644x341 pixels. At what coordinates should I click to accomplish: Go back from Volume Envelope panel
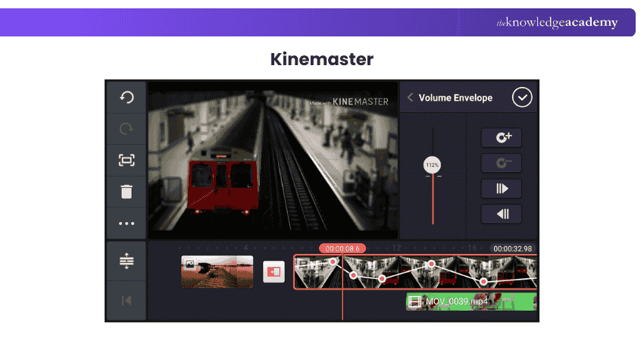pos(410,97)
